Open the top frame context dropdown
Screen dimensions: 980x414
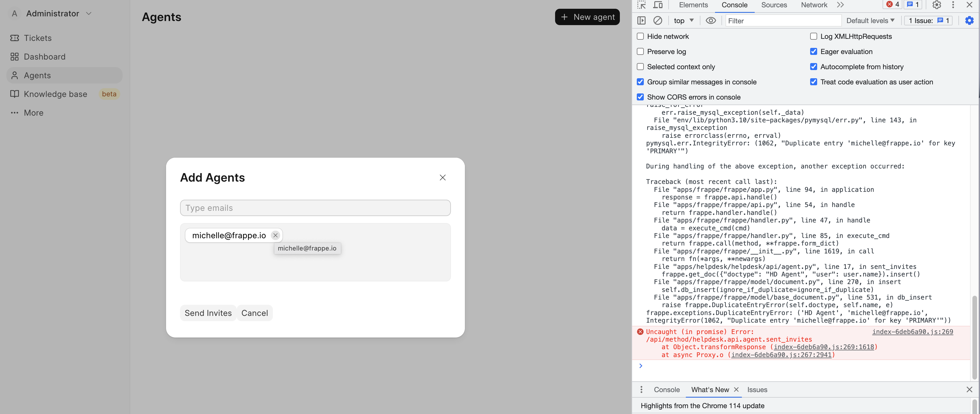(683, 20)
